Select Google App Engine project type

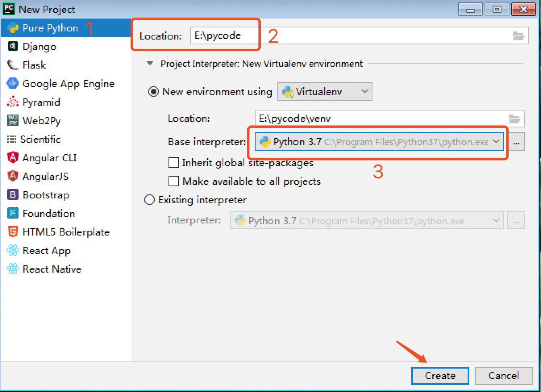coord(66,83)
